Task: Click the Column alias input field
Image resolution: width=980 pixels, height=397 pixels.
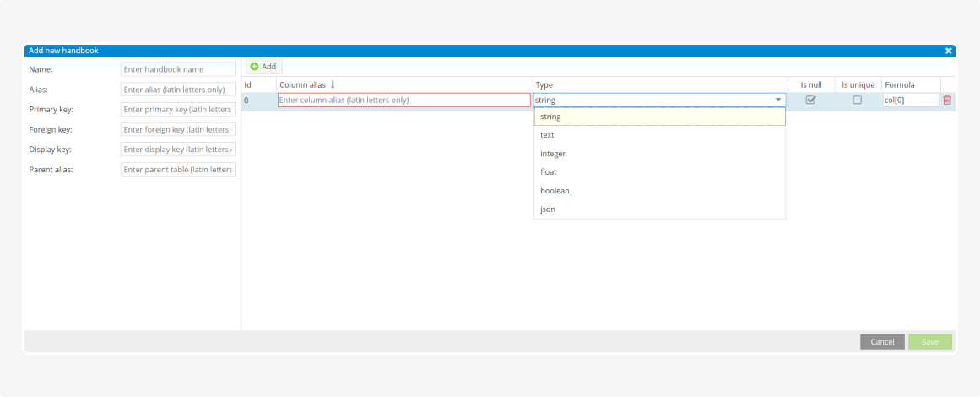Action: point(403,100)
